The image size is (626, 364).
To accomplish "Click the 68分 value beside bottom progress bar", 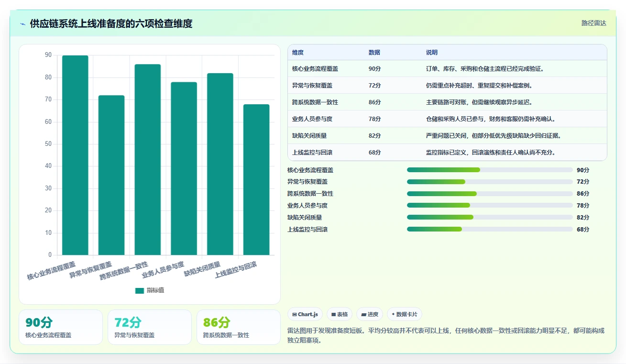I will pos(583,230).
